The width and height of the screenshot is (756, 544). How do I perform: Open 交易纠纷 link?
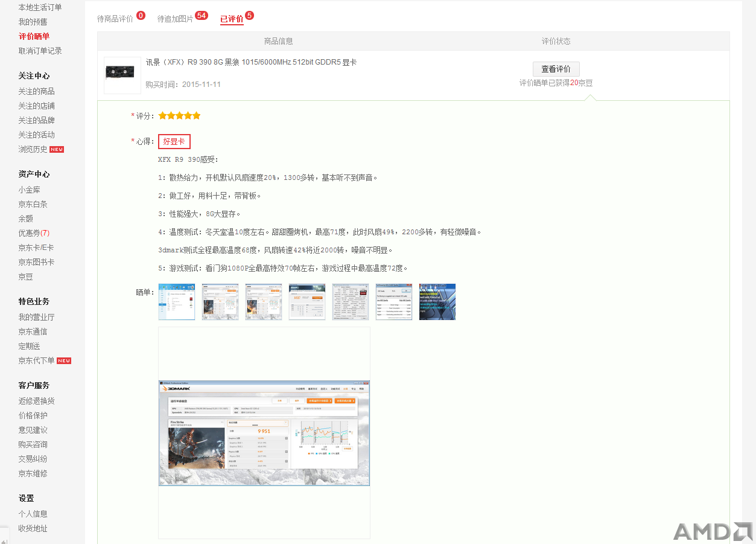click(x=33, y=459)
